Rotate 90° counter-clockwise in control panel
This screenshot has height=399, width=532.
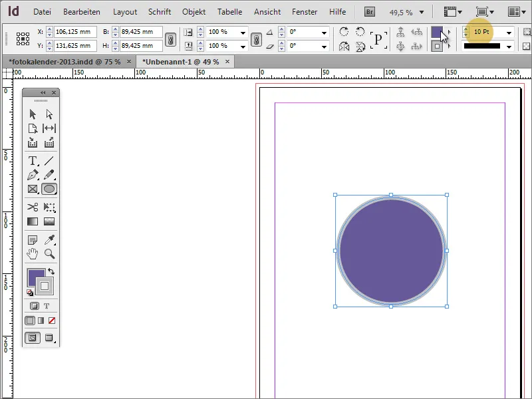(x=360, y=31)
